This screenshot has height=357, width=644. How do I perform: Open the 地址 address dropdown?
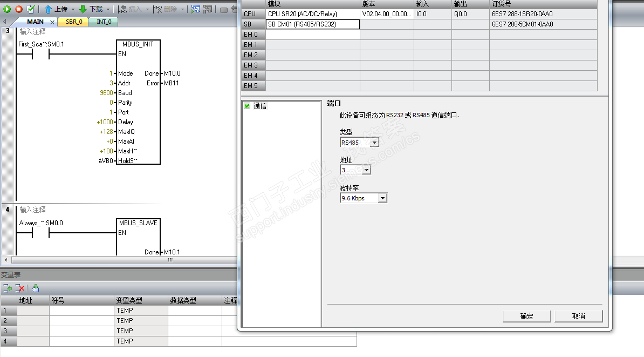tap(367, 170)
